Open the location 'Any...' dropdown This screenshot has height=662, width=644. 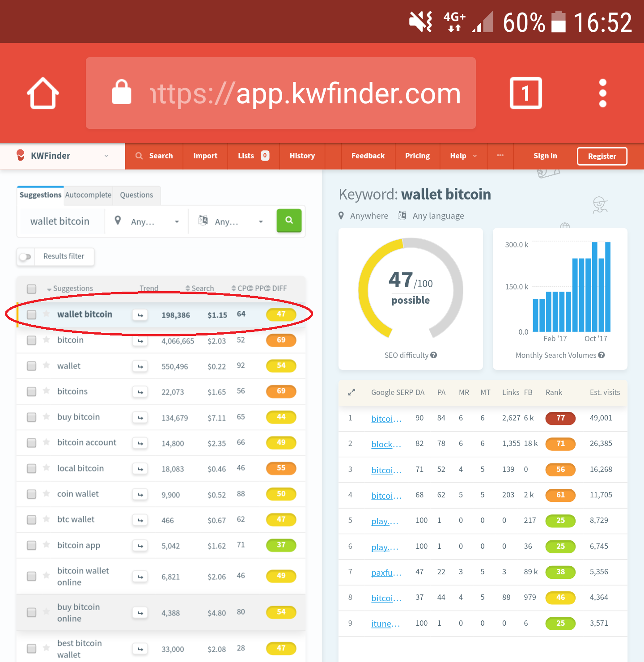146,221
